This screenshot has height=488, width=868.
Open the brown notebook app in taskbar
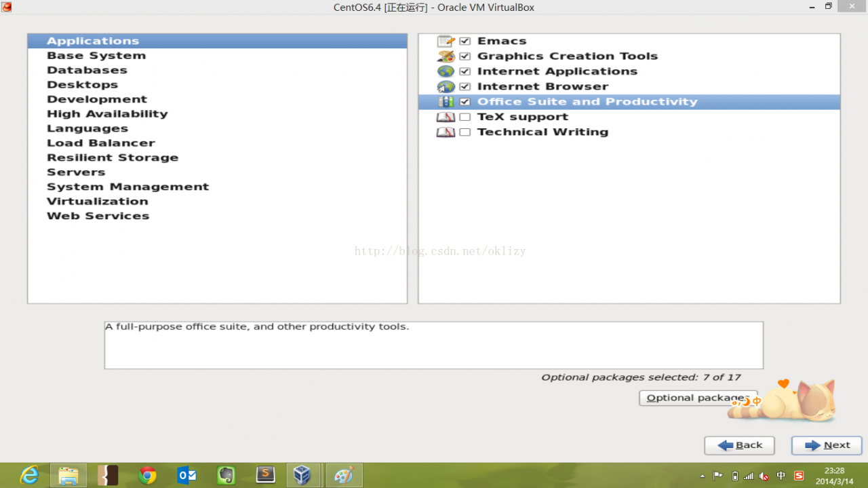(108, 475)
